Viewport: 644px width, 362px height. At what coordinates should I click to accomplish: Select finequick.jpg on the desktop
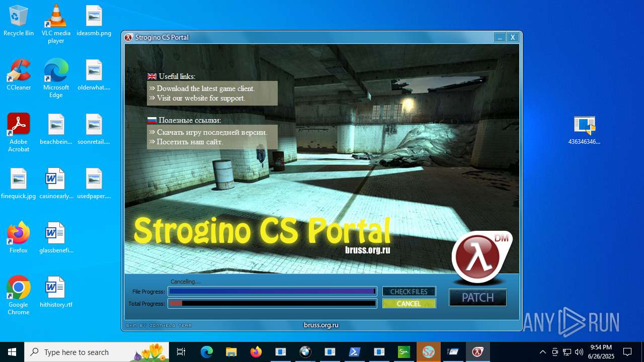(x=19, y=184)
